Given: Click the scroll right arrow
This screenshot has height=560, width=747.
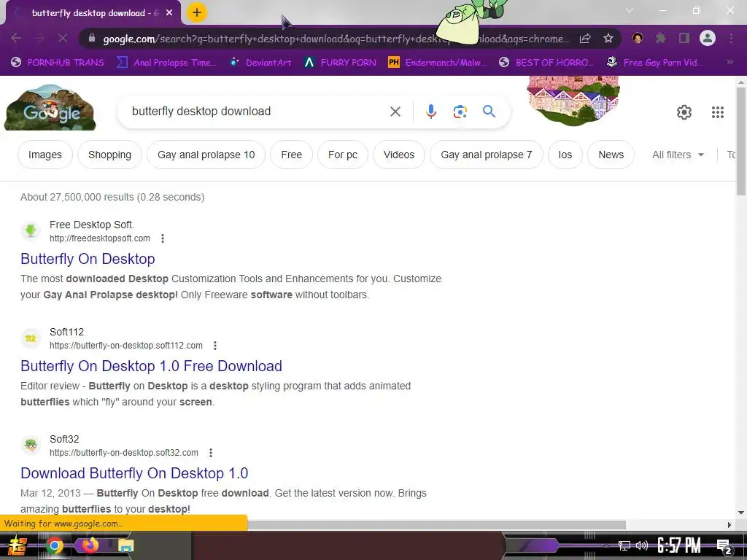Looking at the screenshot, I should coord(729,525).
